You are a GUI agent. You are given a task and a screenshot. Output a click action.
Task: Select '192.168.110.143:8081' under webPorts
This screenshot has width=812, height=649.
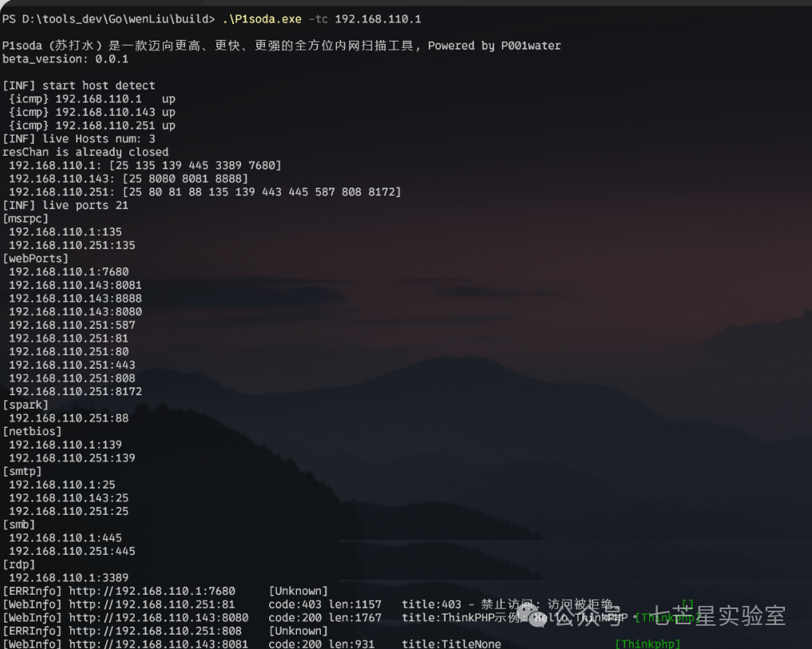(75, 285)
